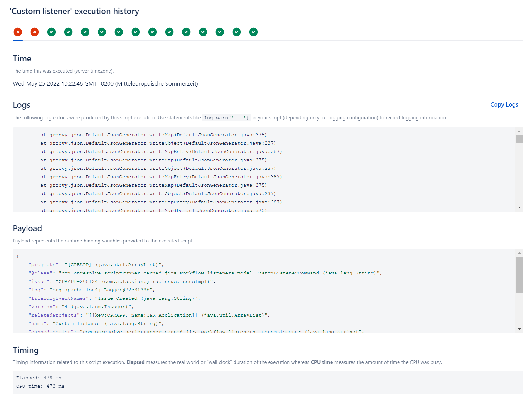Switch to the currently underlined failed execution
The image size is (532, 405).
pos(18,32)
